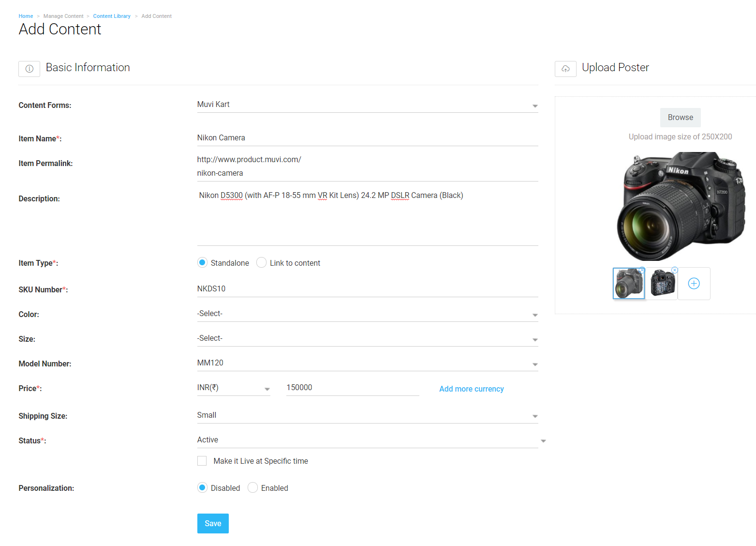Remove the first camera thumbnail via x

click(642, 270)
